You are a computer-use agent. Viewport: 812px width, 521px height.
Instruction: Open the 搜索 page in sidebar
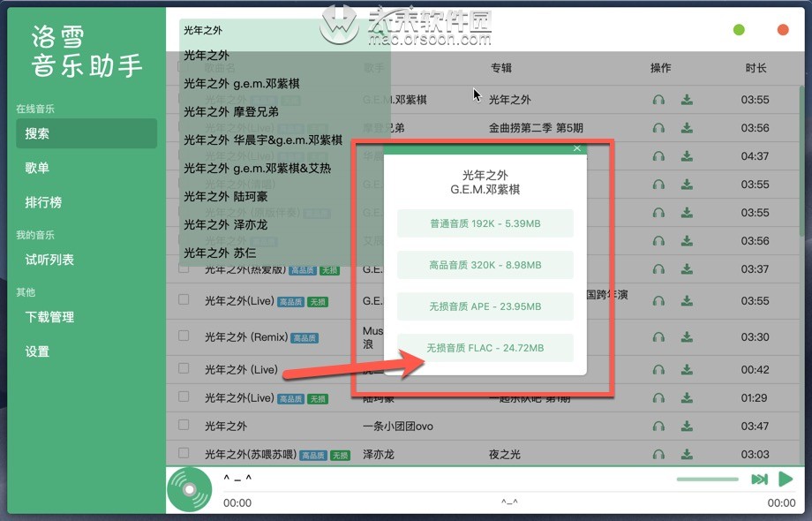tap(86, 133)
